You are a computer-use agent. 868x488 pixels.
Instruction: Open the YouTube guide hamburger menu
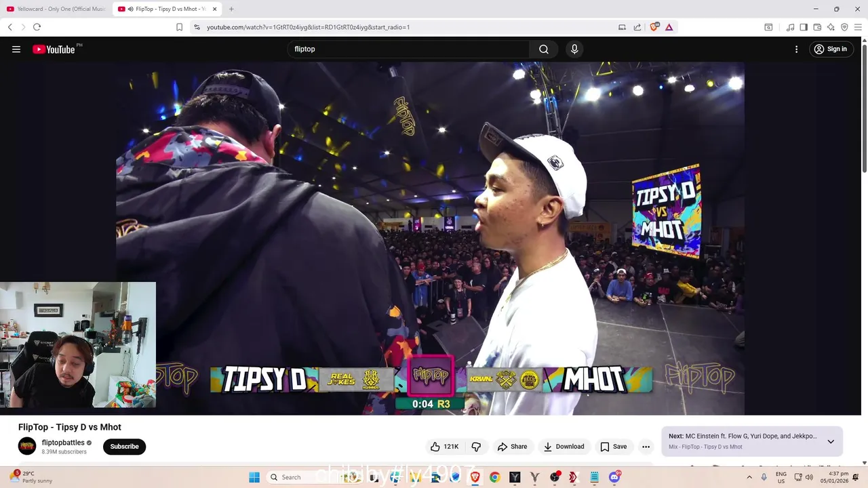[x=16, y=49]
